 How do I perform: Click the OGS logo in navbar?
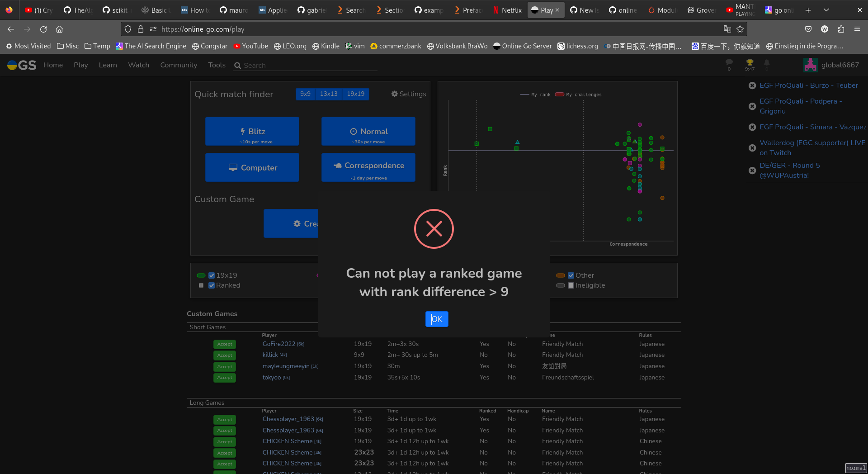pyautogui.click(x=21, y=65)
